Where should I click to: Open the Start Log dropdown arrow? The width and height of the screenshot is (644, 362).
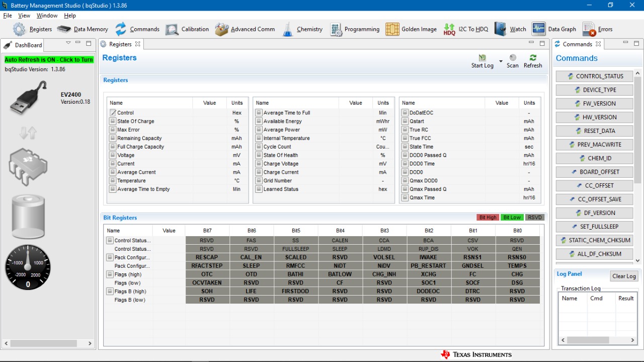(501, 61)
